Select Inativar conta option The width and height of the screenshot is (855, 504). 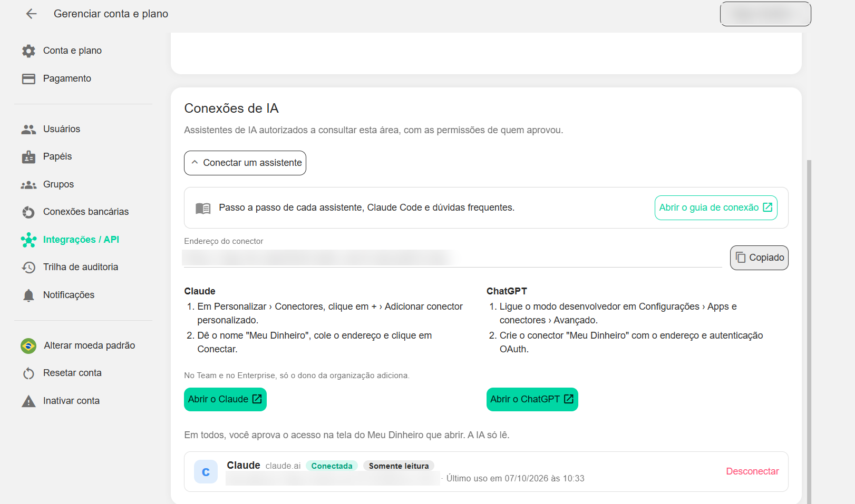[71, 401]
